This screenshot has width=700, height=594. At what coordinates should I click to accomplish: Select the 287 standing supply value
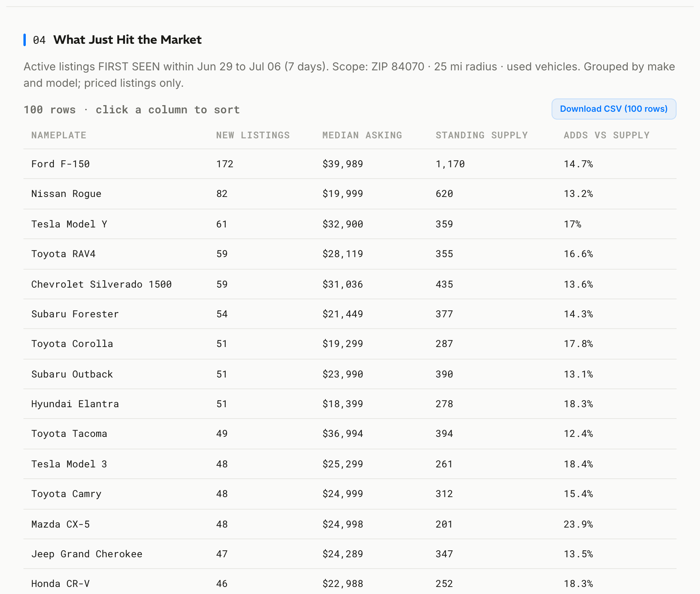(444, 344)
